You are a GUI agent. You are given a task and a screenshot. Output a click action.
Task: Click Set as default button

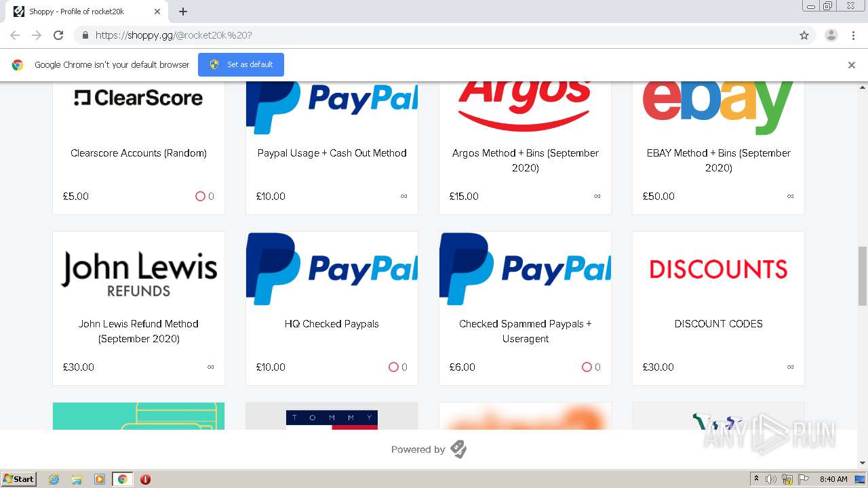[x=241, y=64]
